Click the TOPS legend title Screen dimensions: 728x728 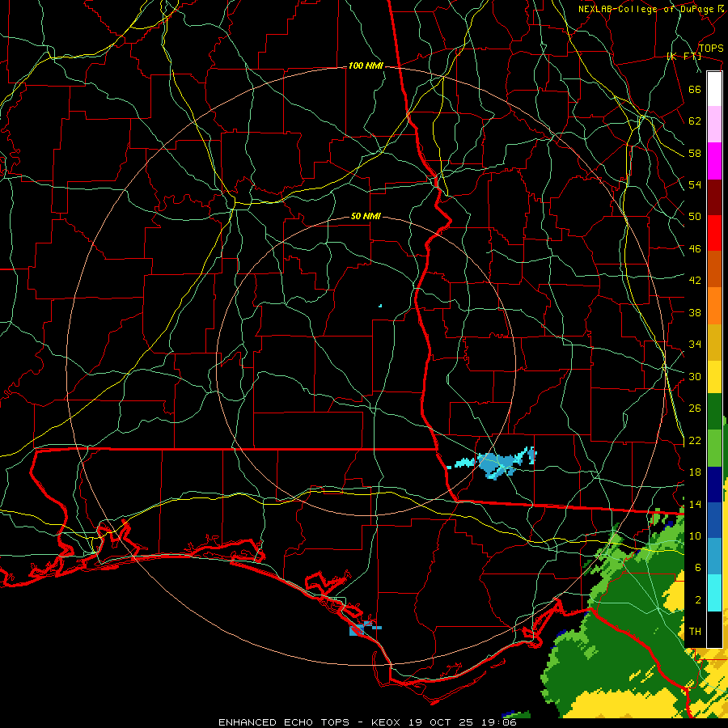(711, 49)
